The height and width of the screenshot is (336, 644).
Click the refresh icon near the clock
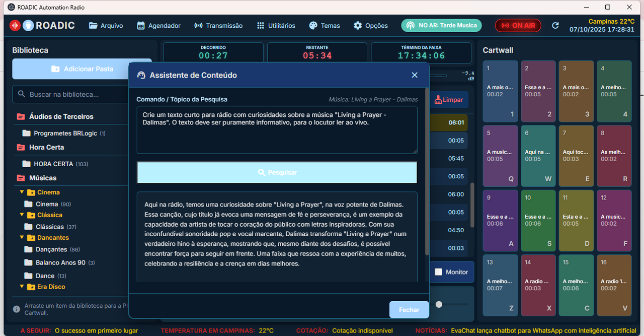(x=555, y=25)
